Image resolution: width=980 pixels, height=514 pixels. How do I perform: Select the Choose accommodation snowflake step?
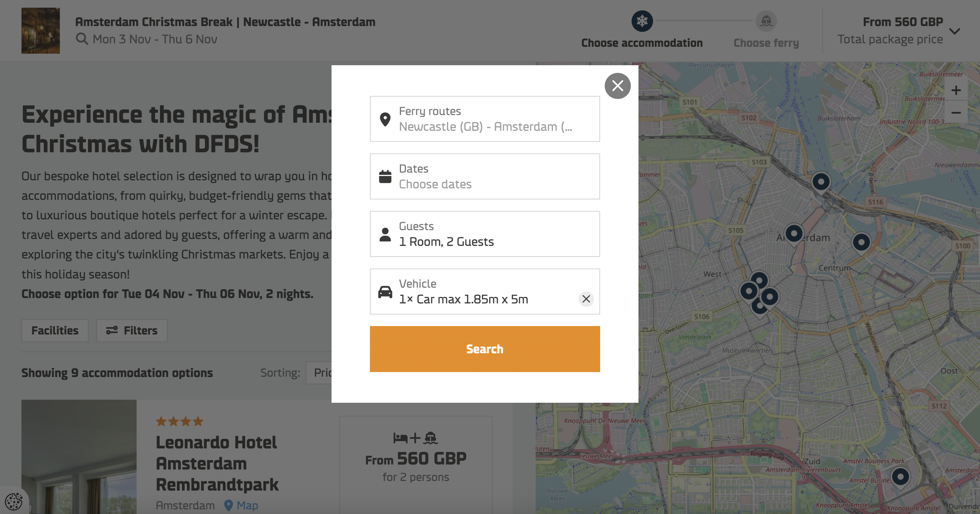click(642, 21)
